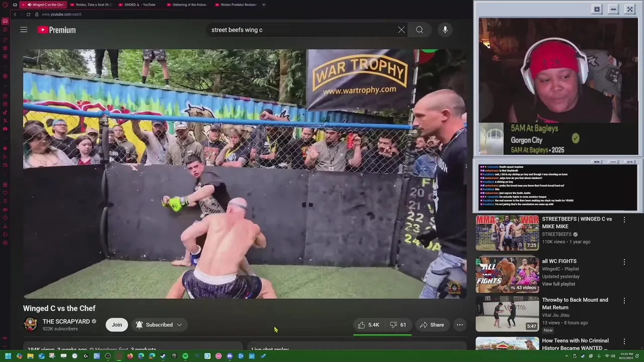Image resolution: width=644 pixels, height=362 pixels.
Task: Open the 'STREETBEEFS | WINGED C vs MIKE MIKE' title
Action: click(577, 223)
